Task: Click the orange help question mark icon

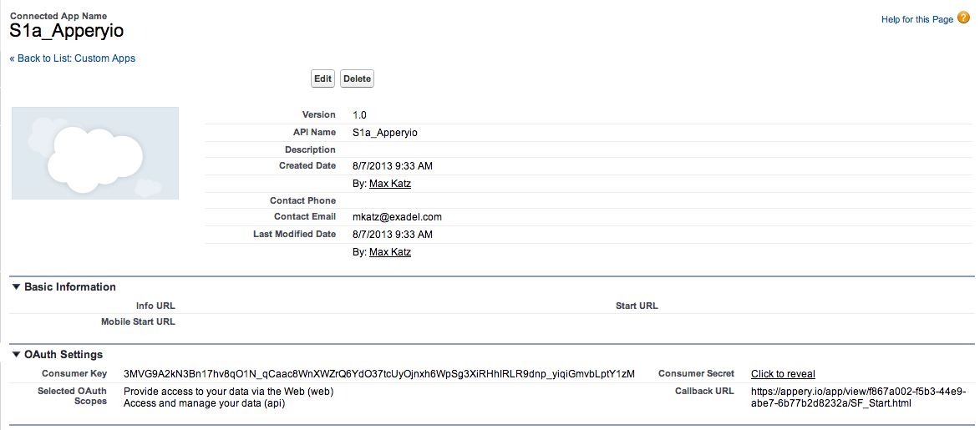Action: pyautogui.click(x=964, y=18)
